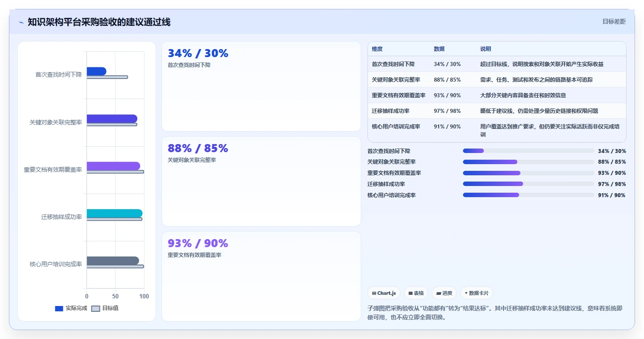Screen dimensions: 644x339
Task: Click the 核心用户培训完成率 progress bar
Action: click(x=528, y=195)
